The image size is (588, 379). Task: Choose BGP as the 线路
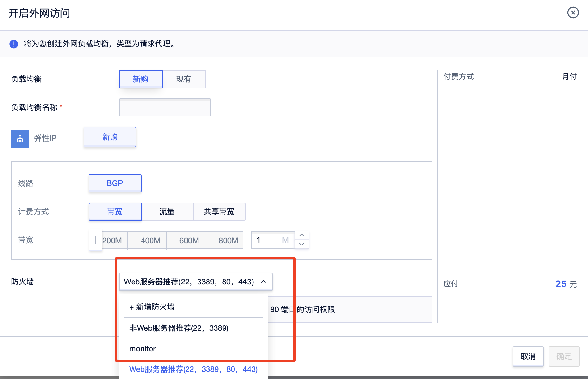[115, 183]
